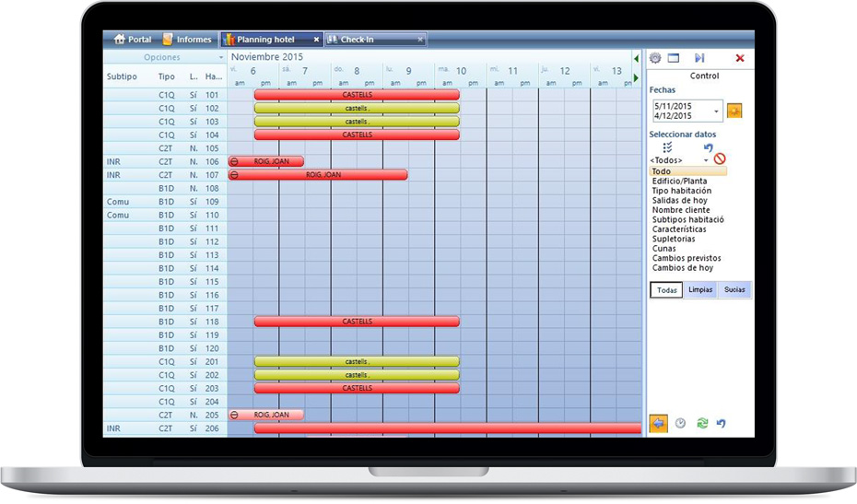Open the <Todos> dropdown arrow
This screenshot has height=504, width=857.
pos(706,160)
